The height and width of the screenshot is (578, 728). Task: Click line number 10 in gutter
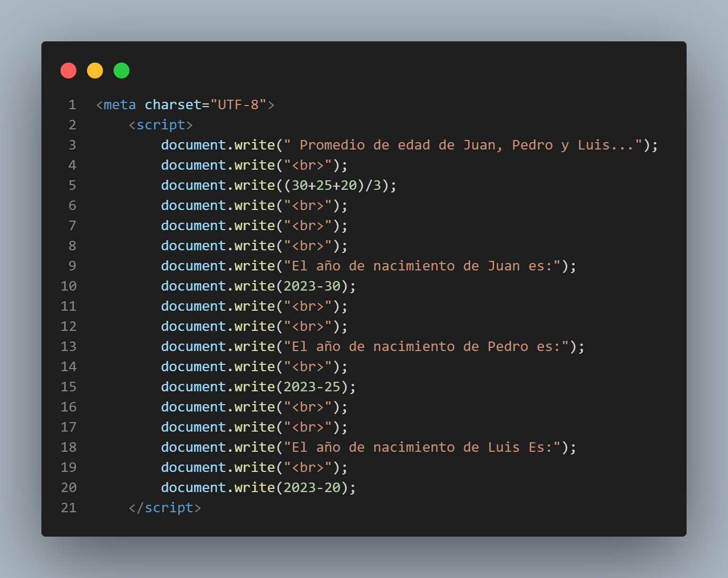point(68,286)
